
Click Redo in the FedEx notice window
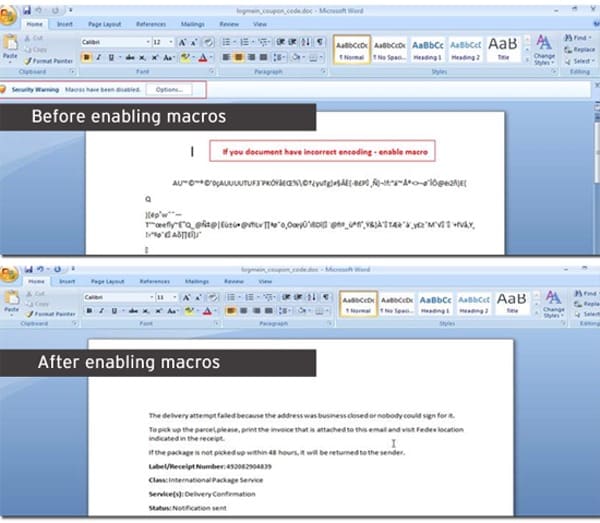57,269
